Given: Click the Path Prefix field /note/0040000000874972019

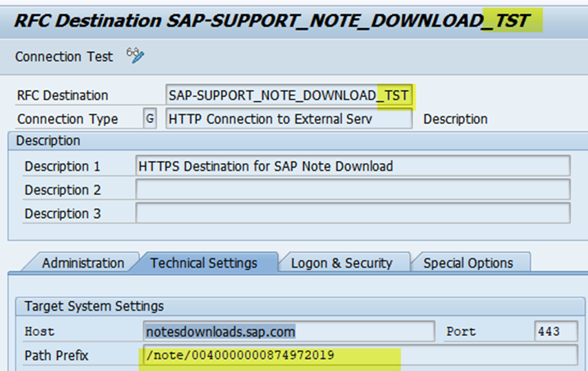Looking at the screenshot, I should pos(360,355).
